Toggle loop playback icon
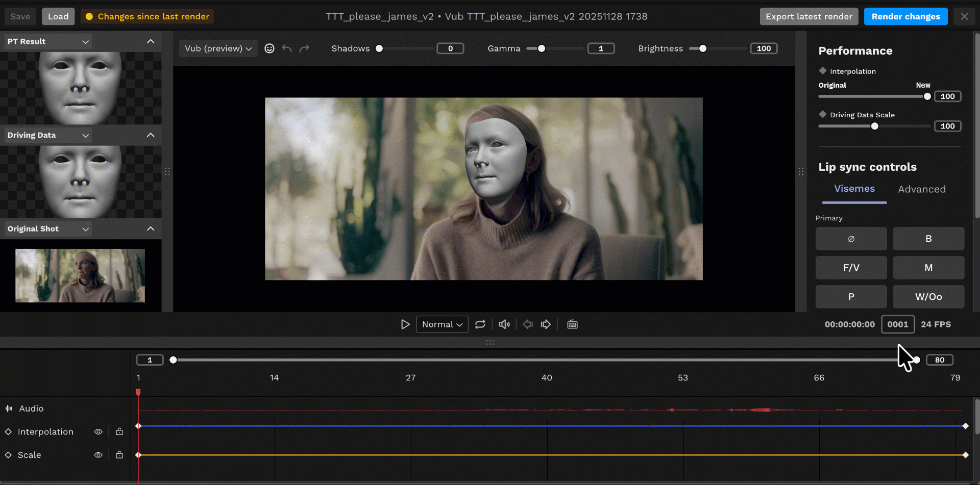This screenshot has width=980, height=485. [480, 324]
